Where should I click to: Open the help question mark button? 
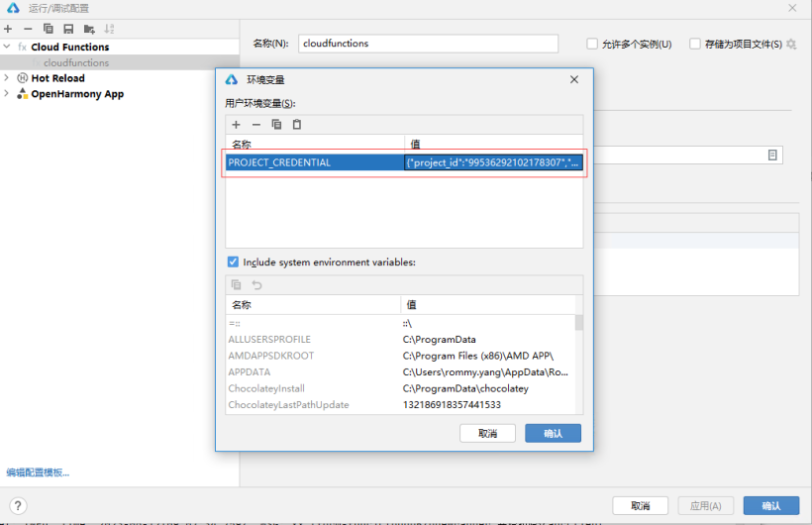click(x=18, y=506)
